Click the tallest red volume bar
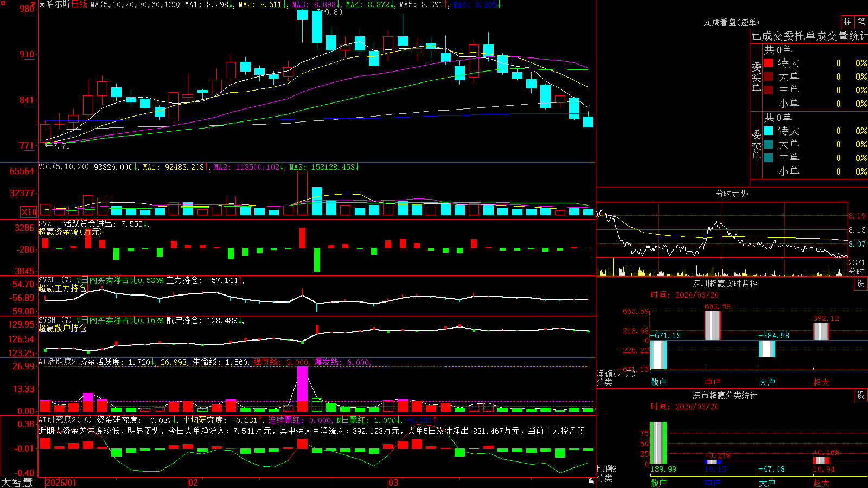This screenshot has height=488, width=868. point(302,193)
